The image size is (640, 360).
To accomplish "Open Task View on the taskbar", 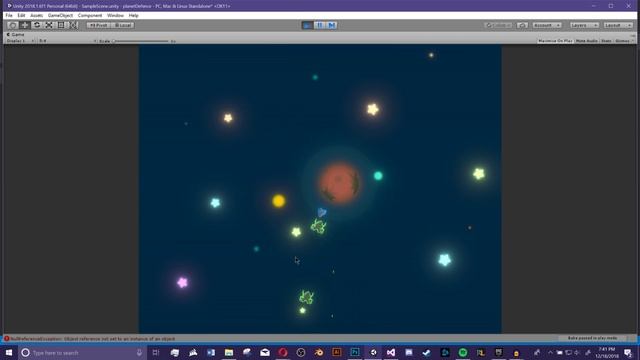I will pyautogui.click(x=156, y=353).
